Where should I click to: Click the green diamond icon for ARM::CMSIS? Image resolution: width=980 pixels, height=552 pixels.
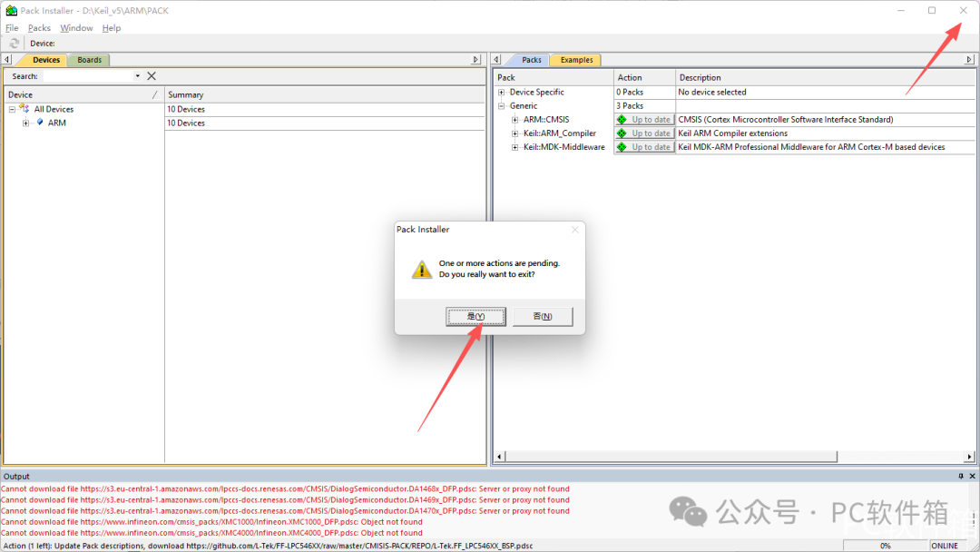622,120
